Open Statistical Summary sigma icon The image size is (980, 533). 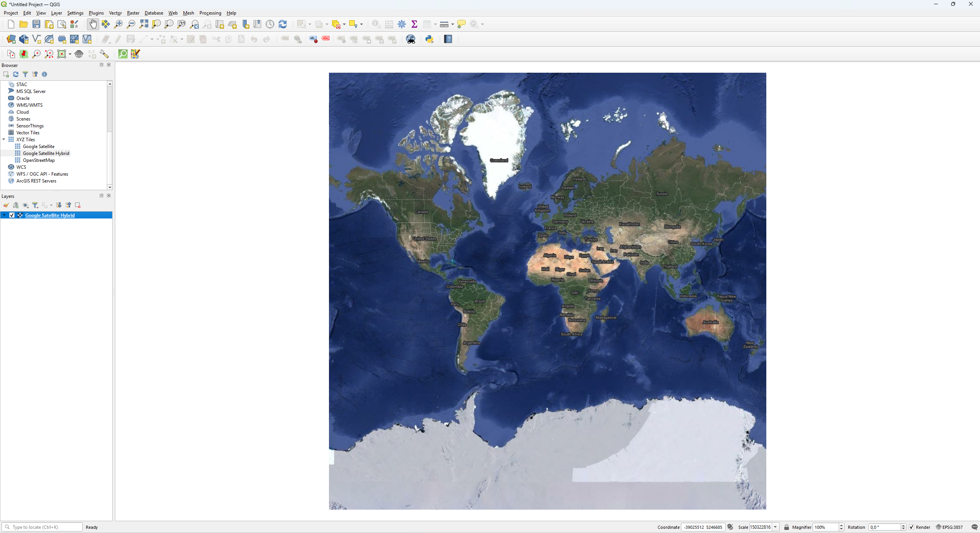pyautogui.click(x=414, y=24)
